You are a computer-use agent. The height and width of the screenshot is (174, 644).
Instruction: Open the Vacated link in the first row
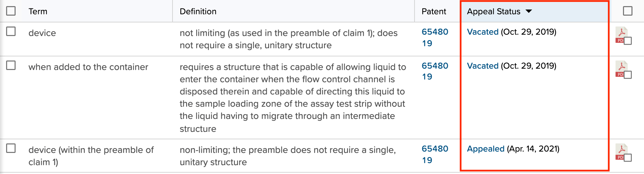[483, 32]
